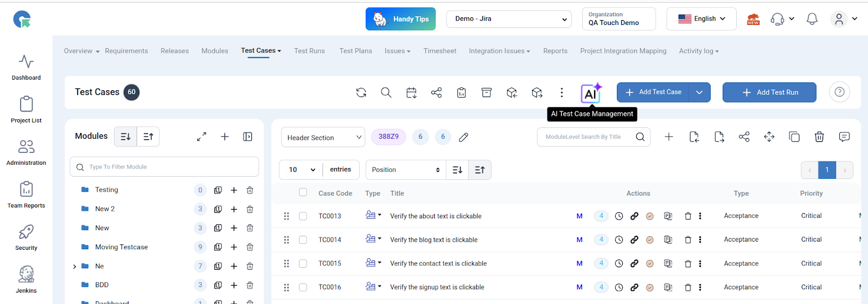Image resolution: width=868 pixels, height=304 pixels.
Task: Open the notifications bell
Action: [812, 19]
